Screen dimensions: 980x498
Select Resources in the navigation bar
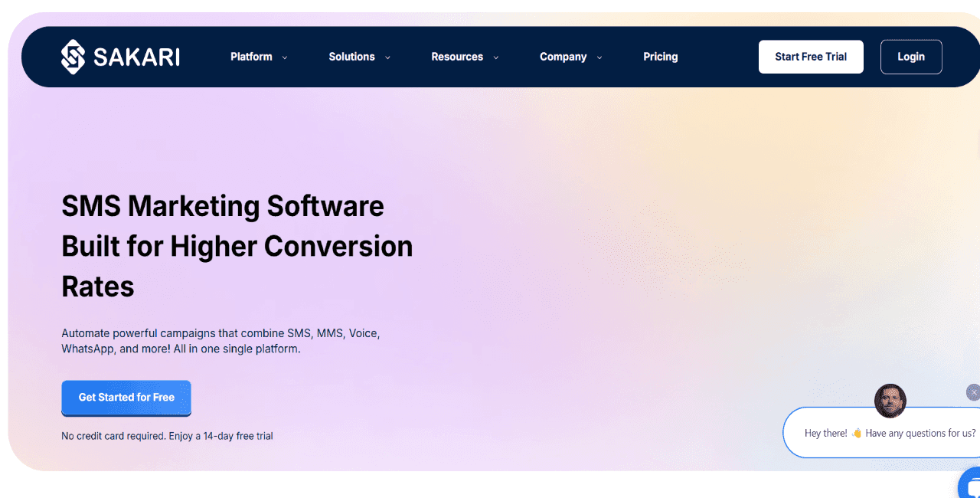pyautogui.click(x=457, y=57)
